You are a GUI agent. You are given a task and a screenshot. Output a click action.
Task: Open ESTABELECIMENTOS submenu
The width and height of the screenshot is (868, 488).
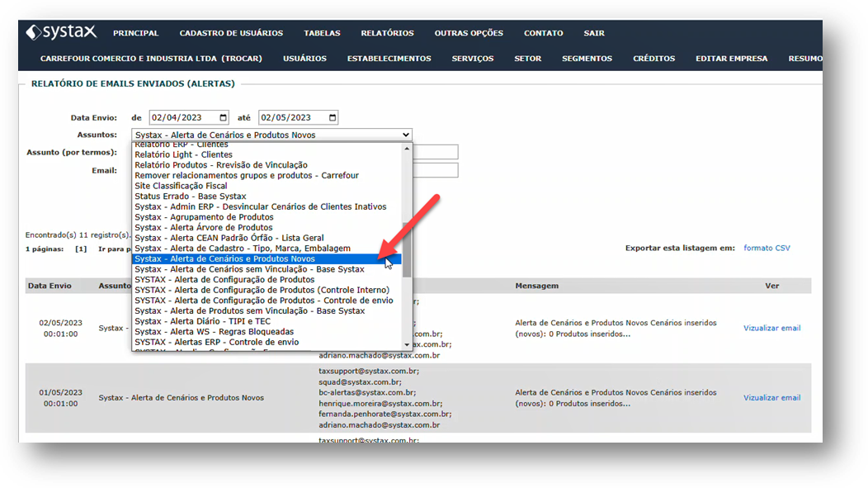[389, 58]
